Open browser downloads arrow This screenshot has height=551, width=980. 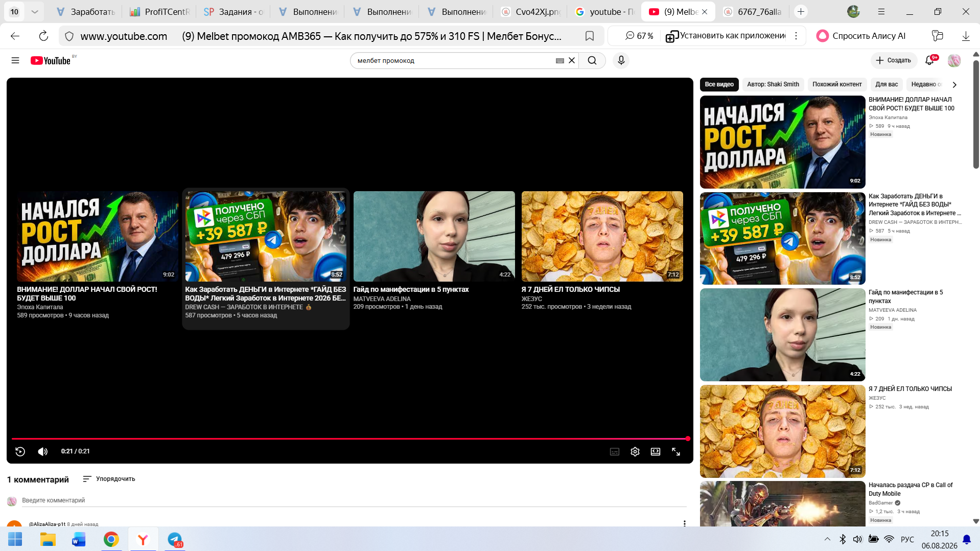pyautogui.click(x=966, y=36)
